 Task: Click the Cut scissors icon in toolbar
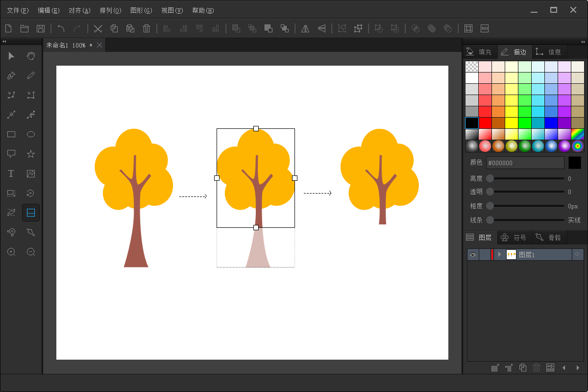98,28
